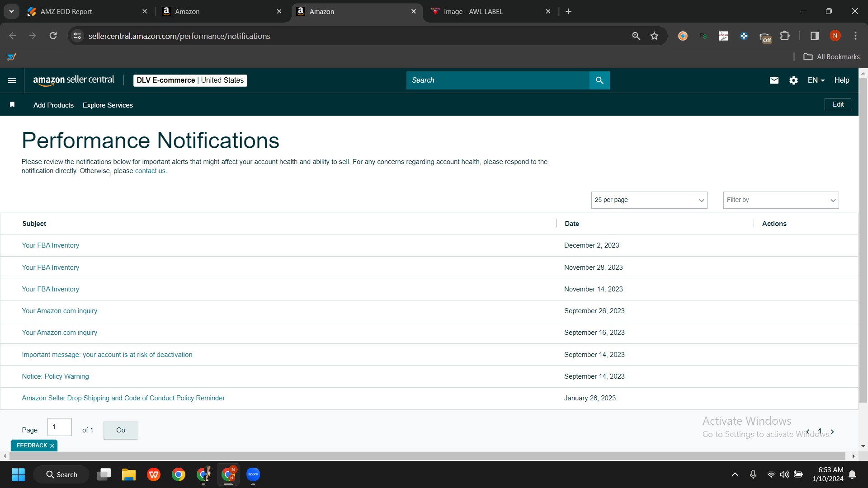Dismiss the FEEDBACK tab with its X
The height and width of the screenshot is (488, 868).
click(x=52, y=446)
